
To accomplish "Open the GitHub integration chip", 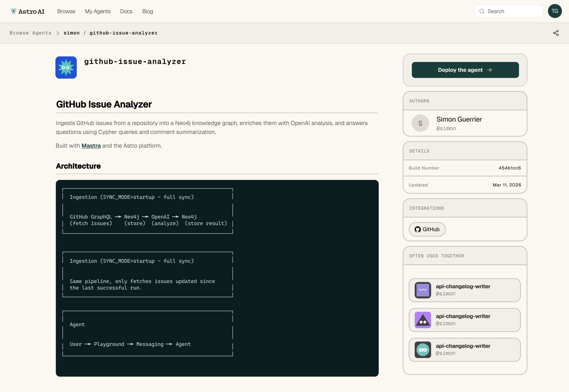I will [x=427, y=229].
